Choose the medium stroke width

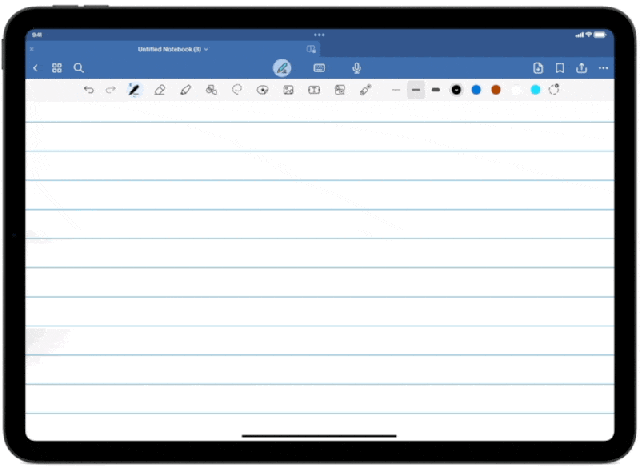tap(416, 90)
